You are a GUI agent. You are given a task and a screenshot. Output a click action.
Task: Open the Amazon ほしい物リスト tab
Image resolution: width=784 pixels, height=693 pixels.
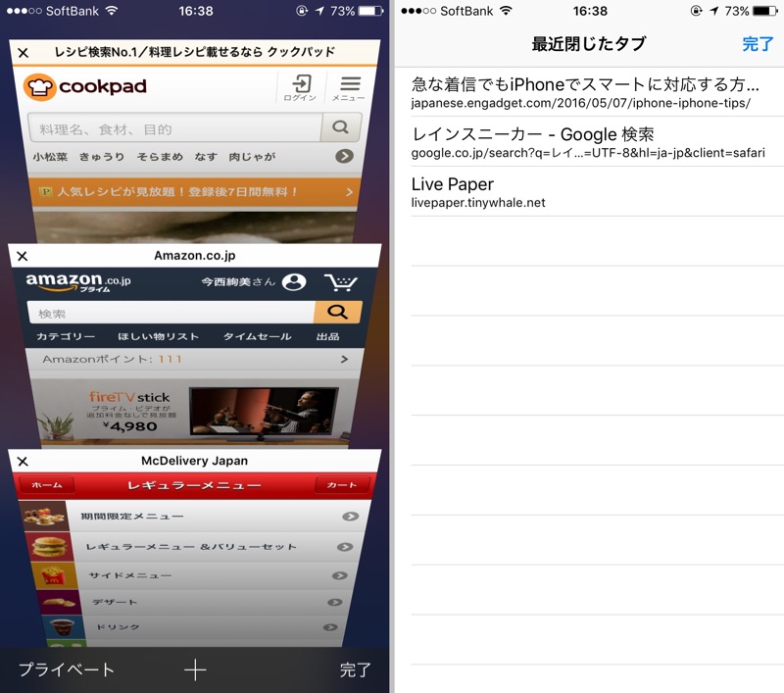[x=158, y=336]
